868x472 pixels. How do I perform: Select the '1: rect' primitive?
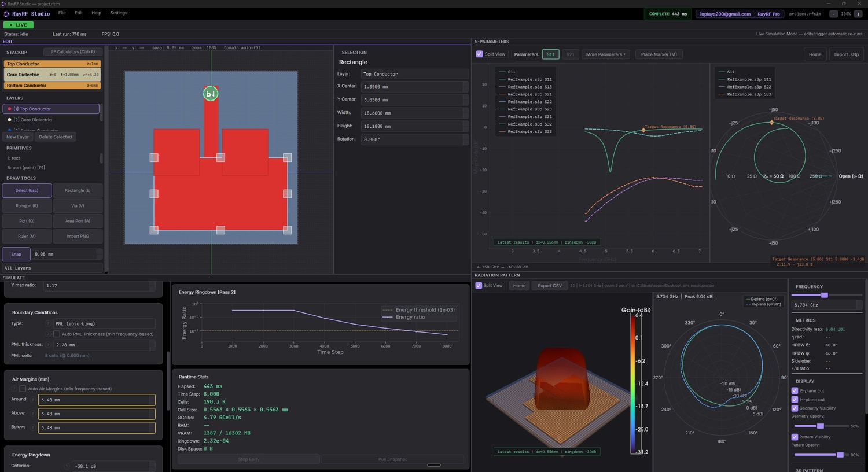14,158
